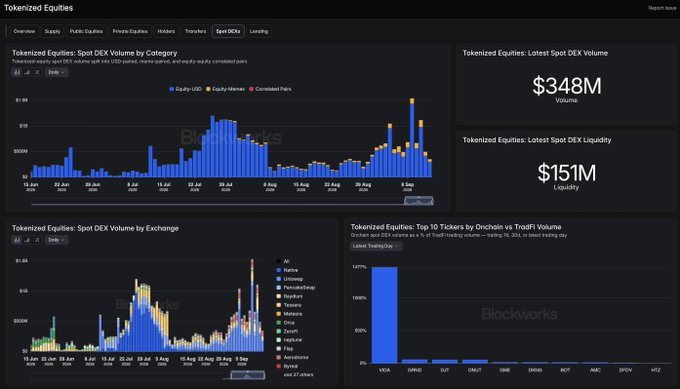
Task: Click the $348M Volume value
Action: tap(566, 86)
